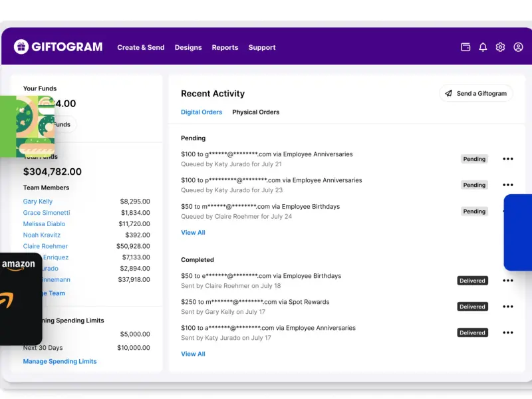Switch to Physical Orders tab

pyautogui.click(x=256, y=112)
